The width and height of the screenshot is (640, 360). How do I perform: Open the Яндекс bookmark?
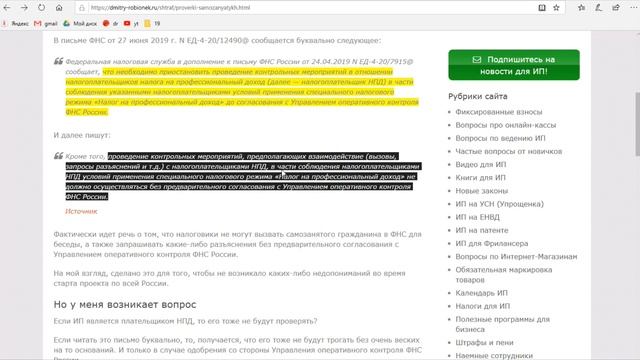coord(16,24)
